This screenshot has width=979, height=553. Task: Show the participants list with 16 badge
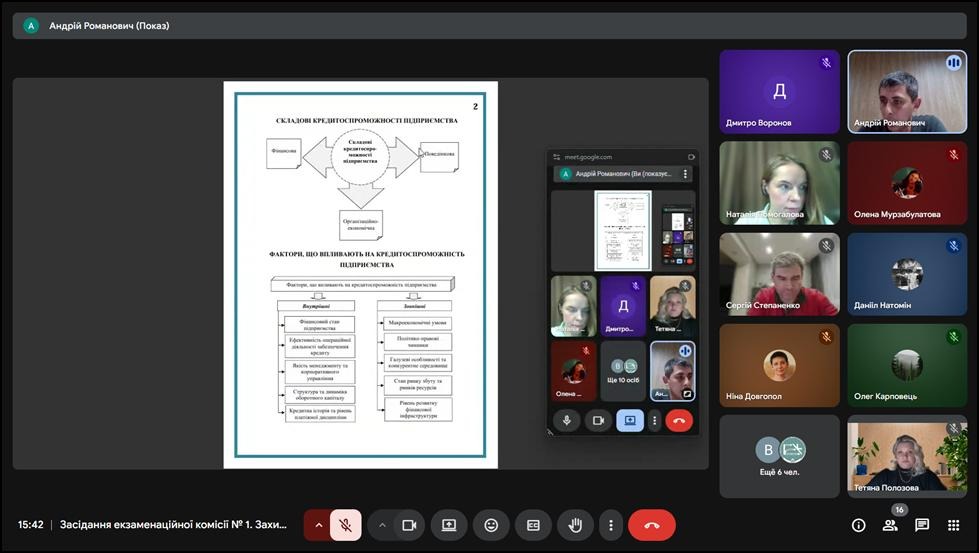(889, 525)
